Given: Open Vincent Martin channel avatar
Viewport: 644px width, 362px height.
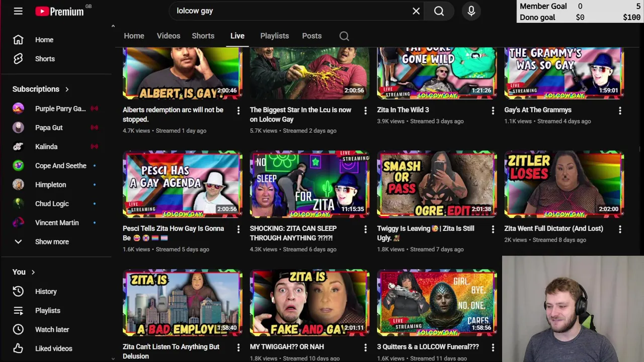Looking at the screenshot, I should click(18, 223).
